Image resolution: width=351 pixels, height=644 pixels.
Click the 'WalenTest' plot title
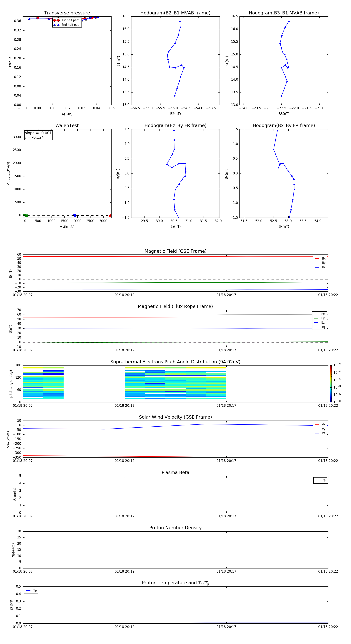coord(67,125)
